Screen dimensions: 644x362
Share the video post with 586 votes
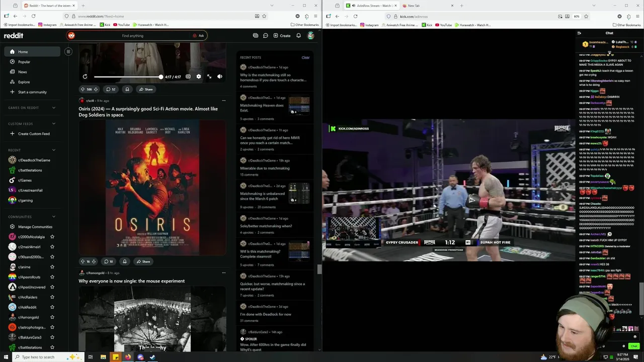coord(146,89)
